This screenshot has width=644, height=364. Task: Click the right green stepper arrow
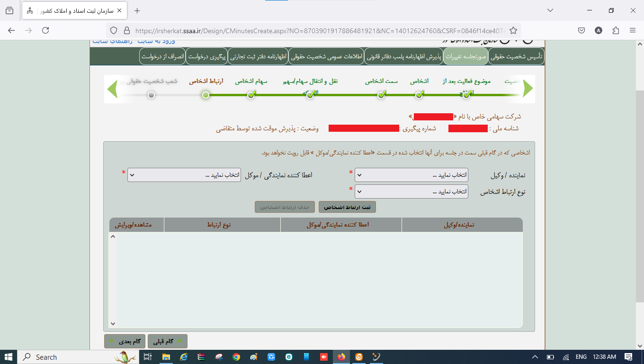coord(528,89)
